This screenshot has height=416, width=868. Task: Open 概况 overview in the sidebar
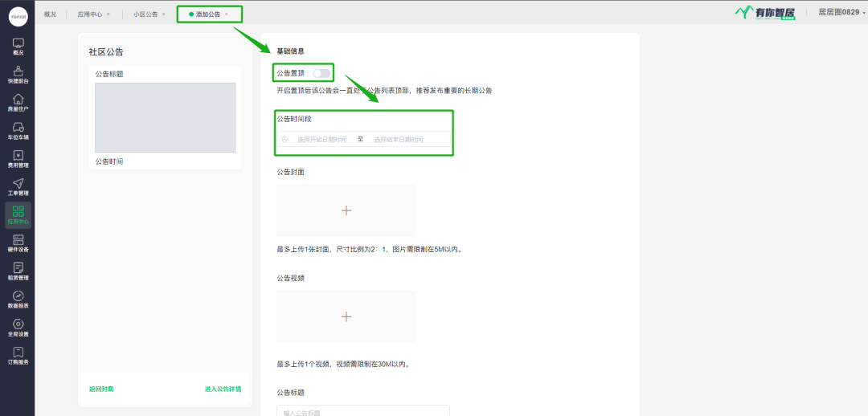click(18, 47)
